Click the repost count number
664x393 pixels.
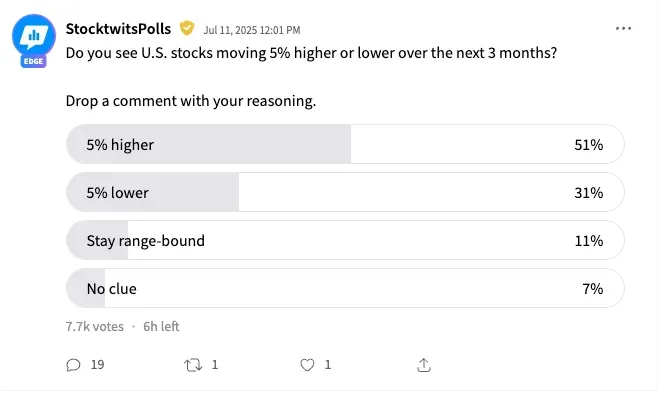click(215, 365)
